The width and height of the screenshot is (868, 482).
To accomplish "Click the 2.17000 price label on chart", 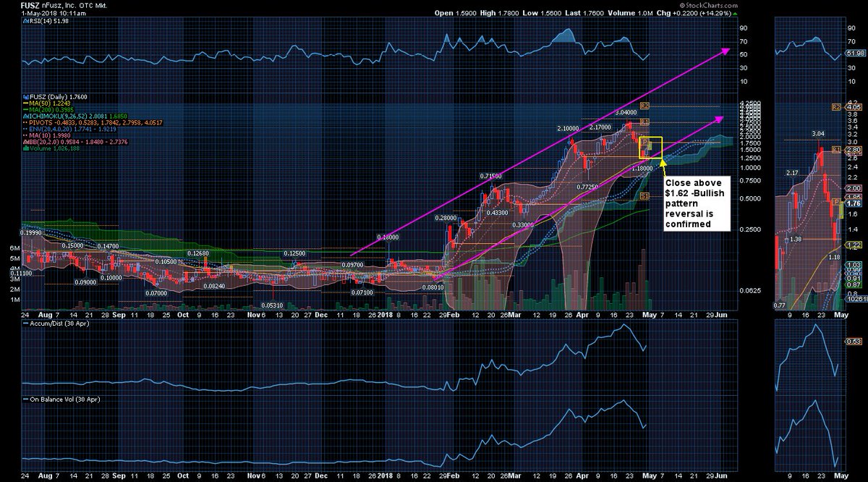I will (602, 127).
